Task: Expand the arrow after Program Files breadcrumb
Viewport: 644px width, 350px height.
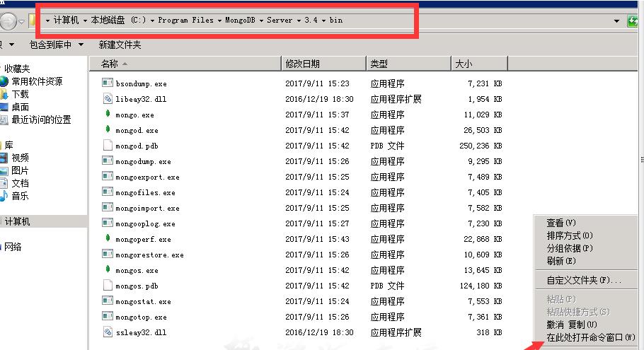Action: [x=219, y=21]
